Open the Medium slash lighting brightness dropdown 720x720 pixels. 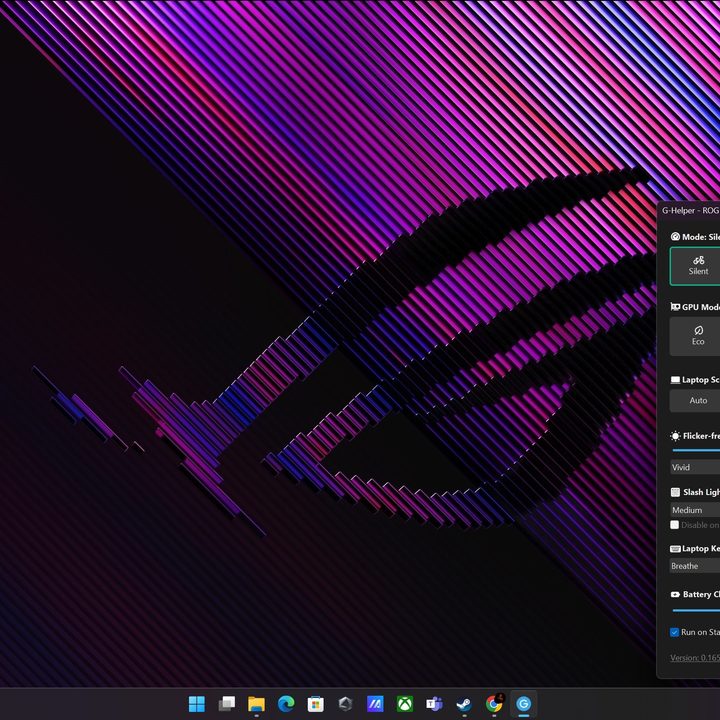tap(695, 510)
